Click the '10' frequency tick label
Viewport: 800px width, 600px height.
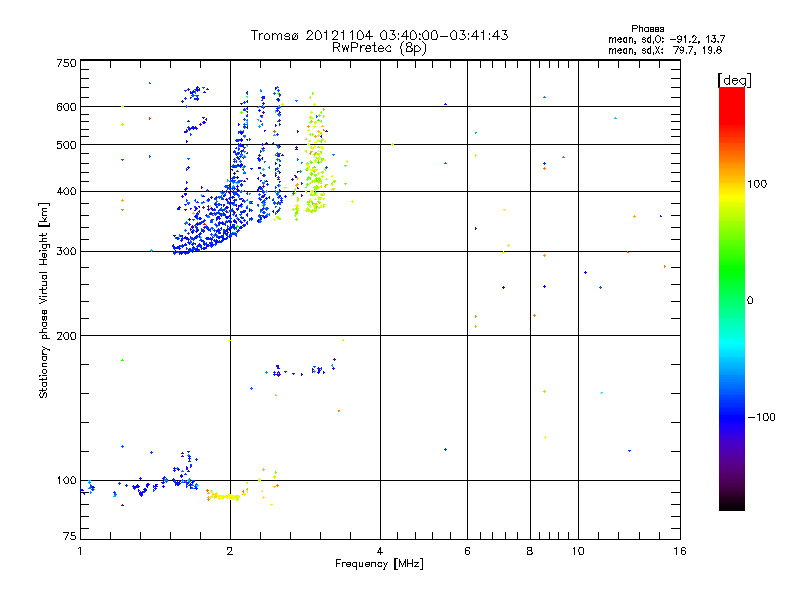tap(578, 551)
